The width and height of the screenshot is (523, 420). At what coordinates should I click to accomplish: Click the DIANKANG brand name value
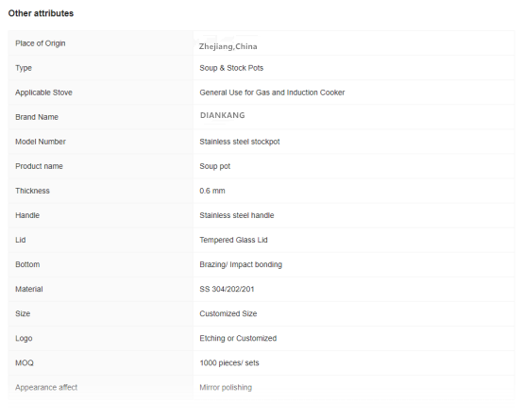(223, 115)
